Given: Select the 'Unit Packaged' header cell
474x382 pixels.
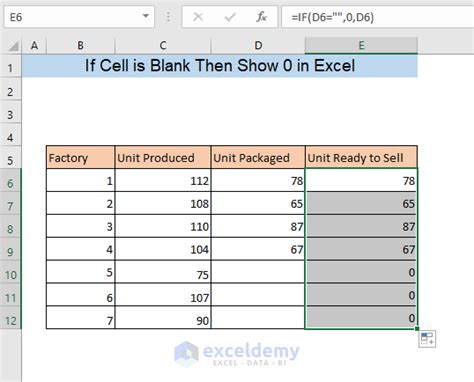Looking at the screenshot, I should point(258,157).
